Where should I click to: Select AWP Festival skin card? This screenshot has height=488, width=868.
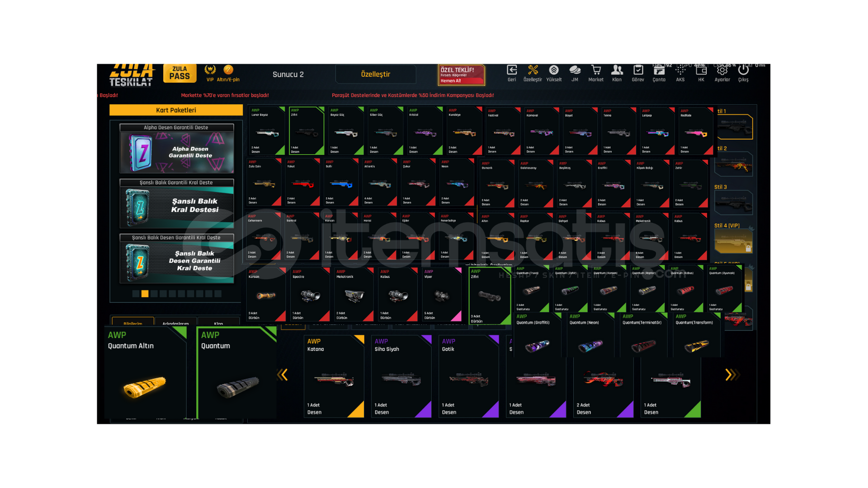point(504,131)
